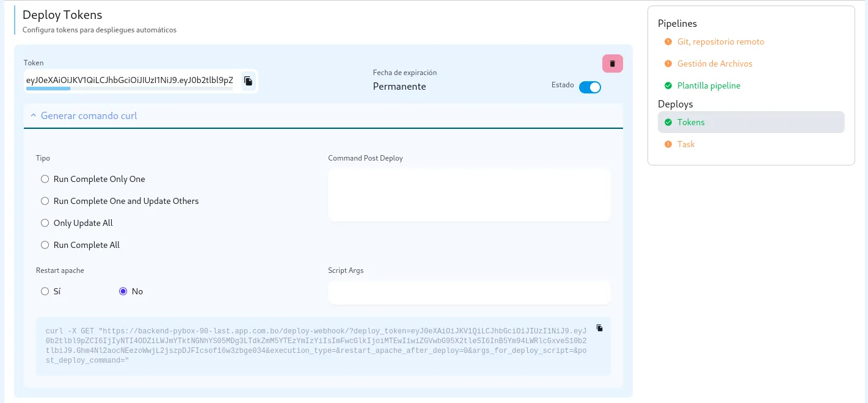Navigate to the Task section
Image resolution: width=868 pixels, height=403 pixels.
(x=686, y=144)
